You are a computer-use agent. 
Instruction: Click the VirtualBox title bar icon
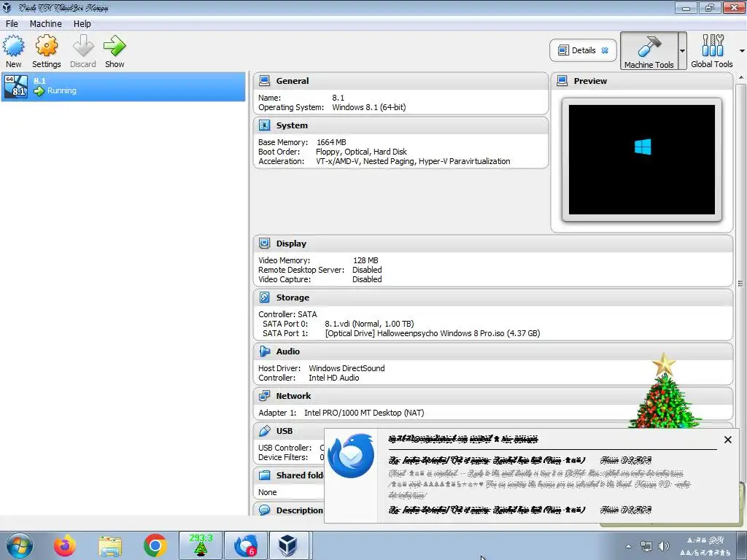click(7, 7)
